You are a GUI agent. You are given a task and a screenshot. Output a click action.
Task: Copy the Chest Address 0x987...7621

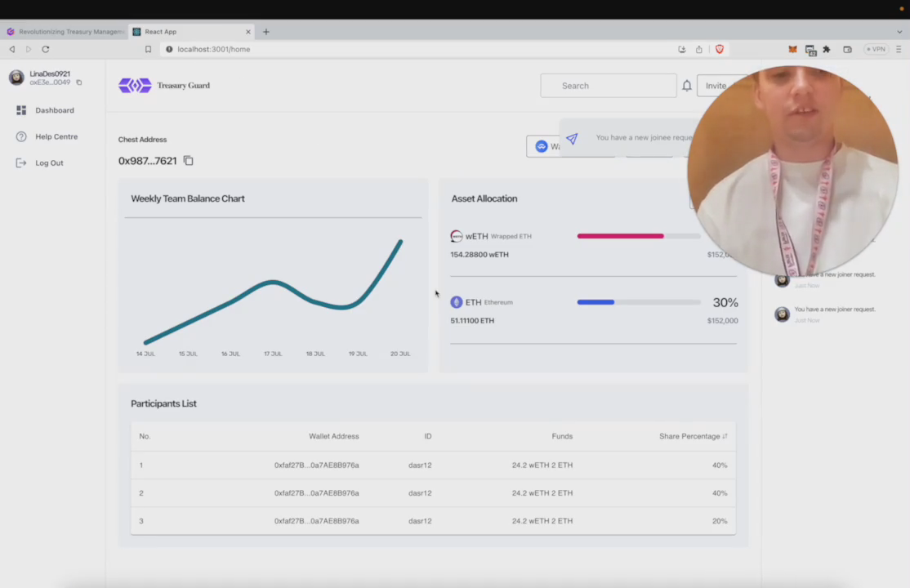188,161
